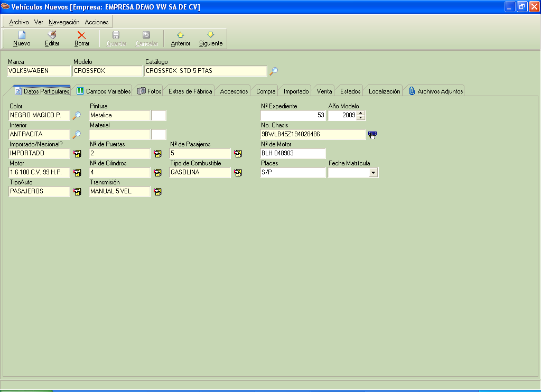541x392 pixels.
Task: Open list icon beside Motor field
Action: [77, 173]
